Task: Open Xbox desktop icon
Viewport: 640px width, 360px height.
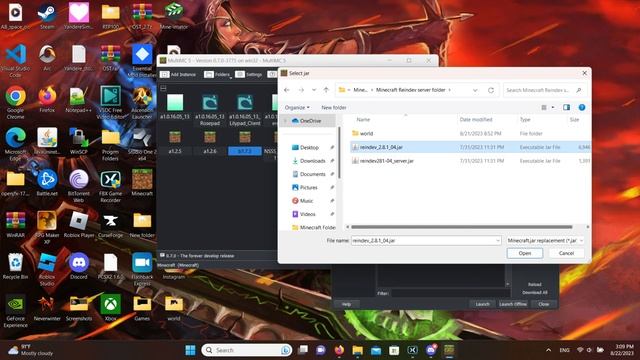Action: [x=111, y=307]
